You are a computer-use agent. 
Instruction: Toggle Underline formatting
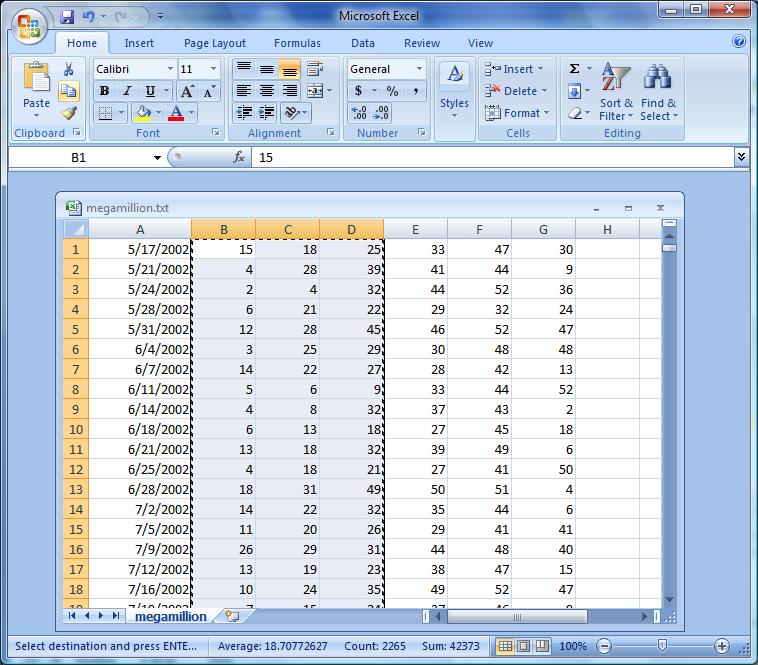pos(150,91)
